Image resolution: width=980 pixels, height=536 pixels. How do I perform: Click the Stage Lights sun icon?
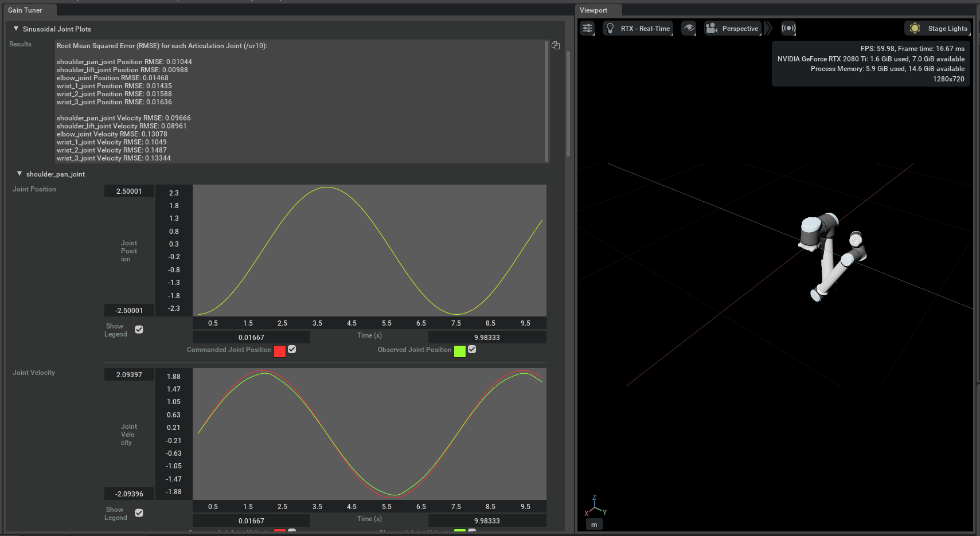(915, 28)
